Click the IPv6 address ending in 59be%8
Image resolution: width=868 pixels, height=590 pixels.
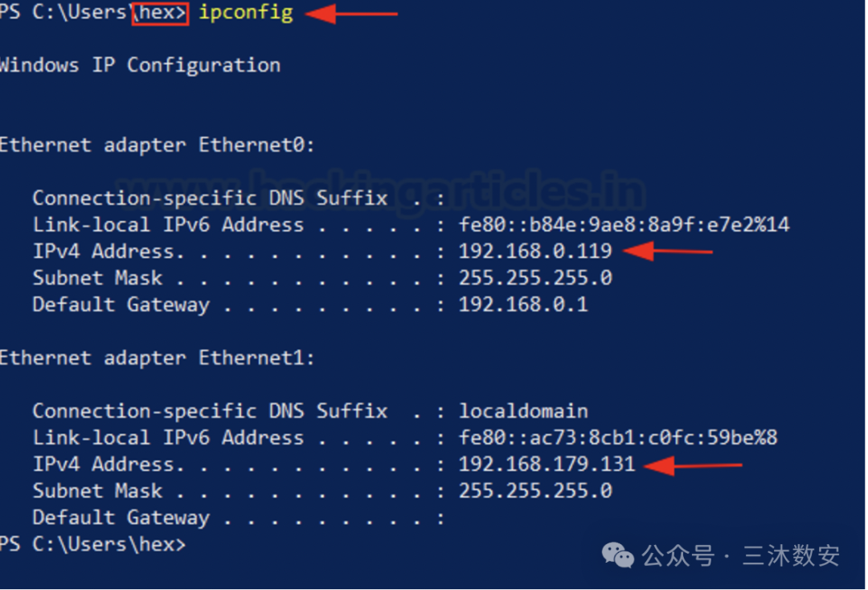pos(618,438)
